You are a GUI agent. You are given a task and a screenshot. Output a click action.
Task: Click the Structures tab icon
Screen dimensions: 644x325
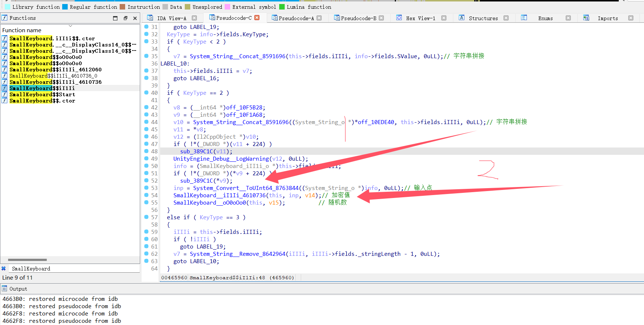[x=462, y=18]
